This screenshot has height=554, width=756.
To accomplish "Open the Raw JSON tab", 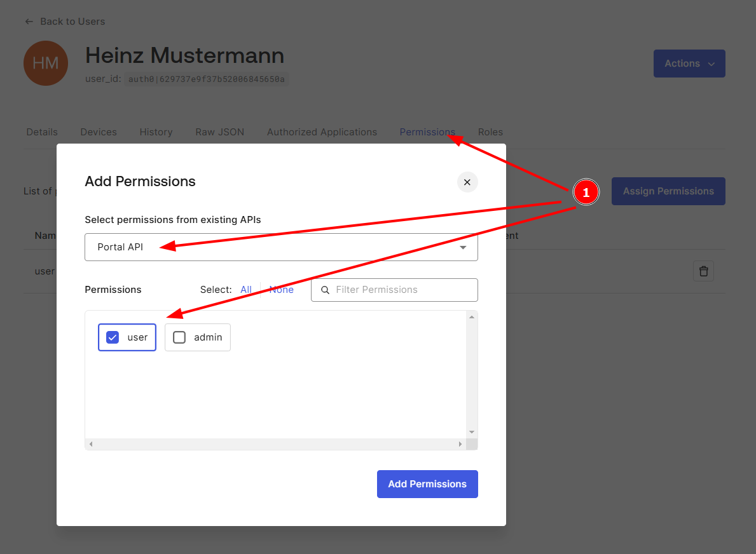I will [219, 132].
